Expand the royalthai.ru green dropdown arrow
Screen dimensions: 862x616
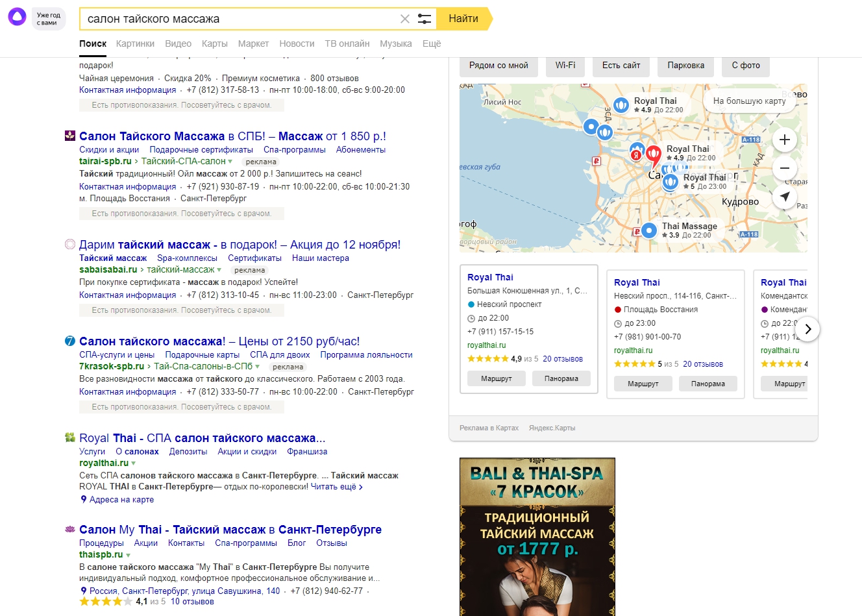coord(133,463)
